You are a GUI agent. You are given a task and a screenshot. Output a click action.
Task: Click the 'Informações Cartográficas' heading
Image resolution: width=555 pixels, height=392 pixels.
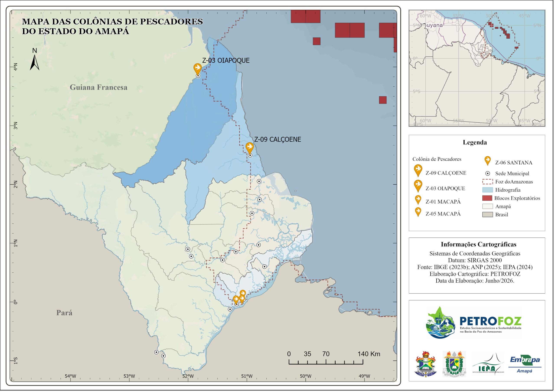coord(479,245)
